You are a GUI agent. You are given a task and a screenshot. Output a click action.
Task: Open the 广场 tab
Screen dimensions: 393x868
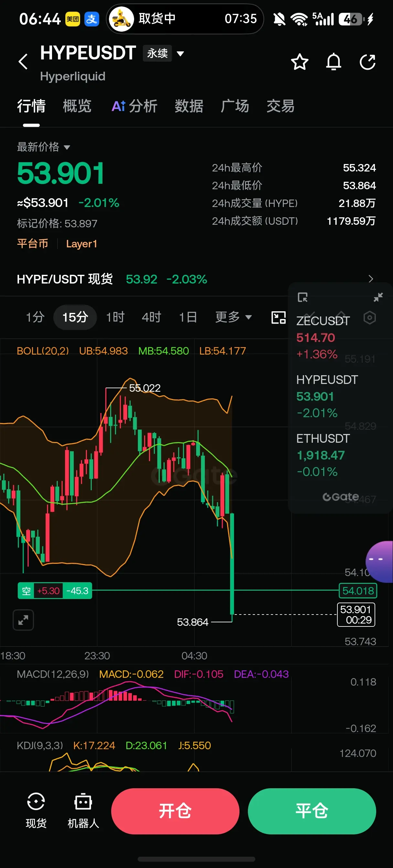click(x=235, y=107)
